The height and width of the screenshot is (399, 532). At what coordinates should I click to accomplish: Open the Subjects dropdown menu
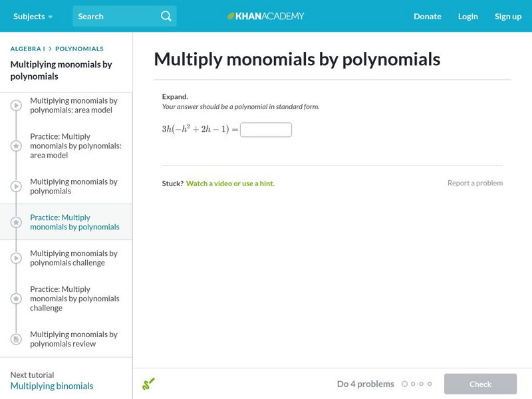[x=33, y=16]
